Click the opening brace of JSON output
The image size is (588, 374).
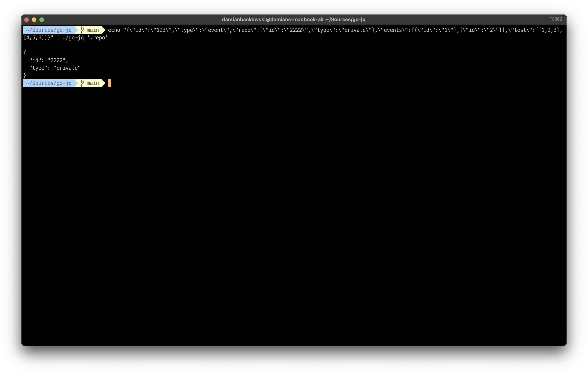pyautogui.click(x=25, y=52)
